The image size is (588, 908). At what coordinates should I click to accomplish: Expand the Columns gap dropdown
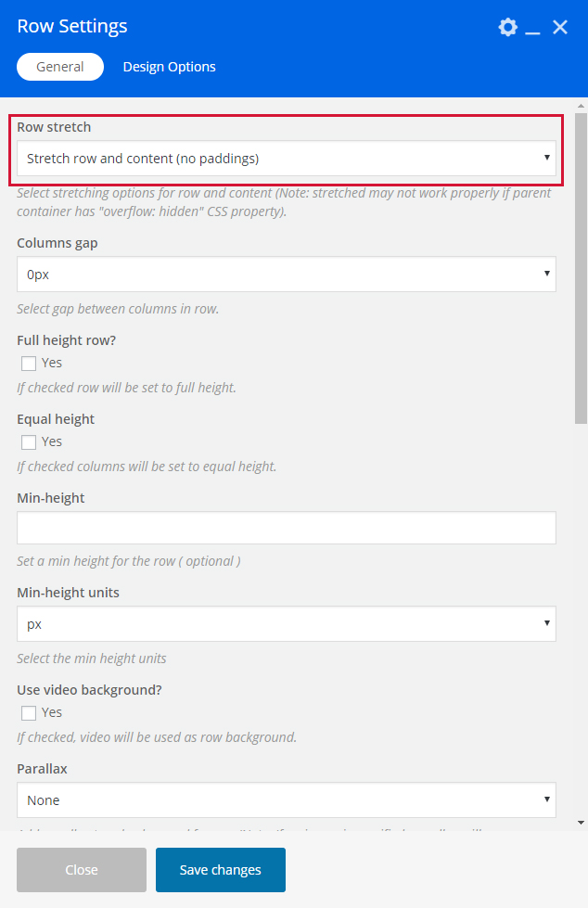point(286,275)
